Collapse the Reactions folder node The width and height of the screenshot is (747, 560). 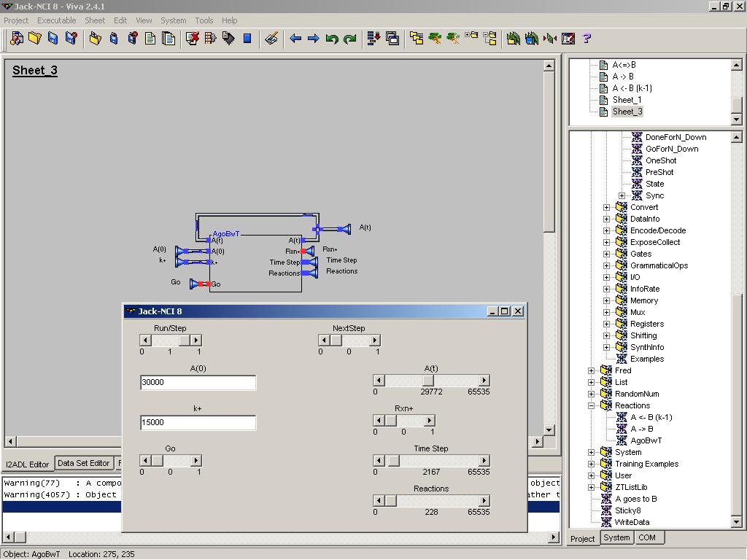(591, 405)
